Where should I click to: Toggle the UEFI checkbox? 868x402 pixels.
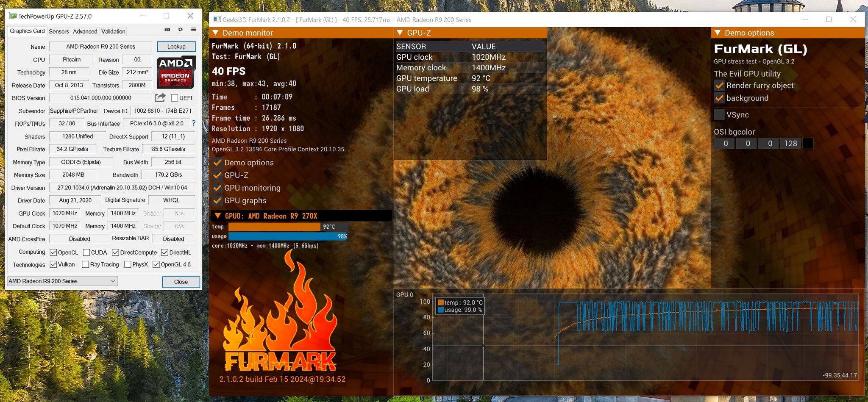point(174,98)
